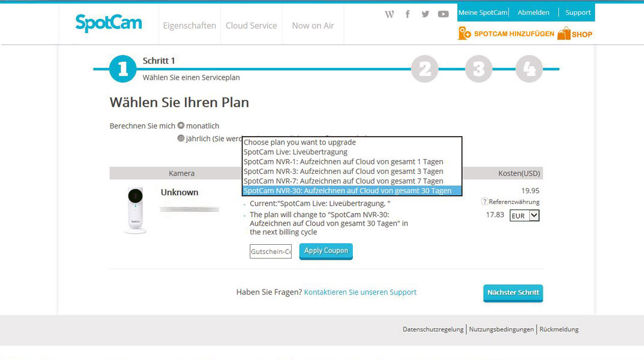Click the 'Wählen Sie Ihren Plan' heading
This screenshot has width=644, height=360.
pos(179,102)
